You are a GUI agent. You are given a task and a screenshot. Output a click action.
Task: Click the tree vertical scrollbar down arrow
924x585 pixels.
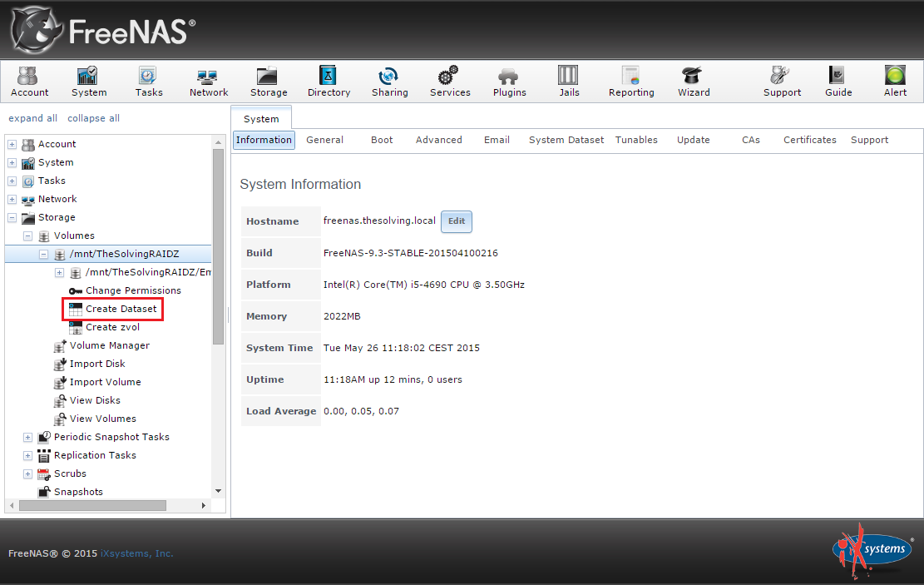[x=218, y=491]
